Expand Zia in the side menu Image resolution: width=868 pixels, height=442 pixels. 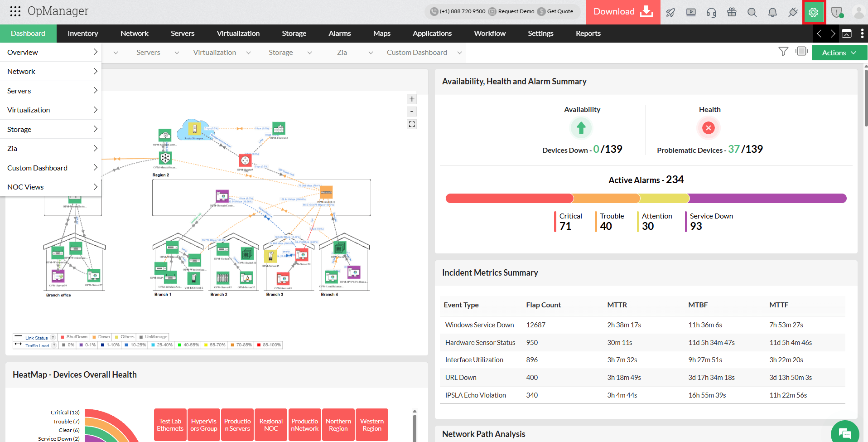coord(51,148)
